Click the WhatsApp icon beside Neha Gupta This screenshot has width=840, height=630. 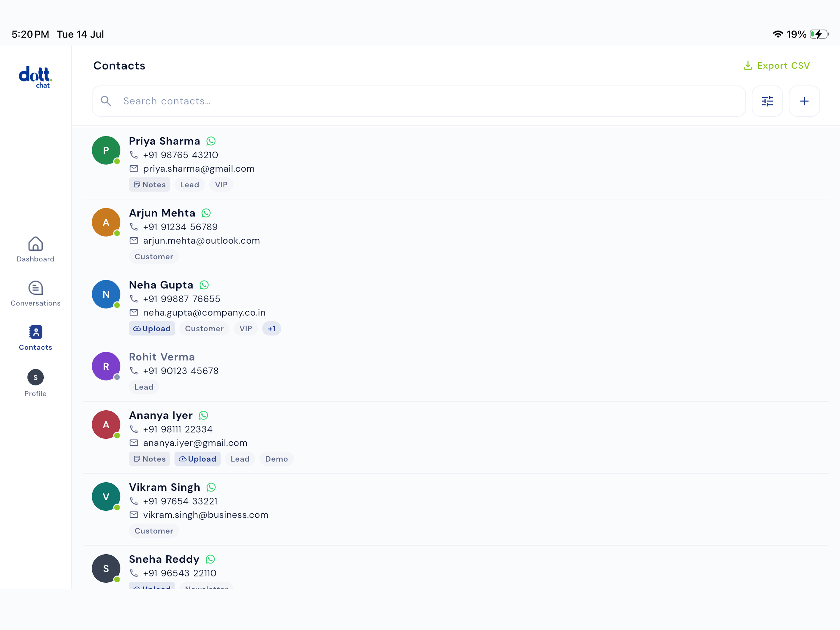204,285
